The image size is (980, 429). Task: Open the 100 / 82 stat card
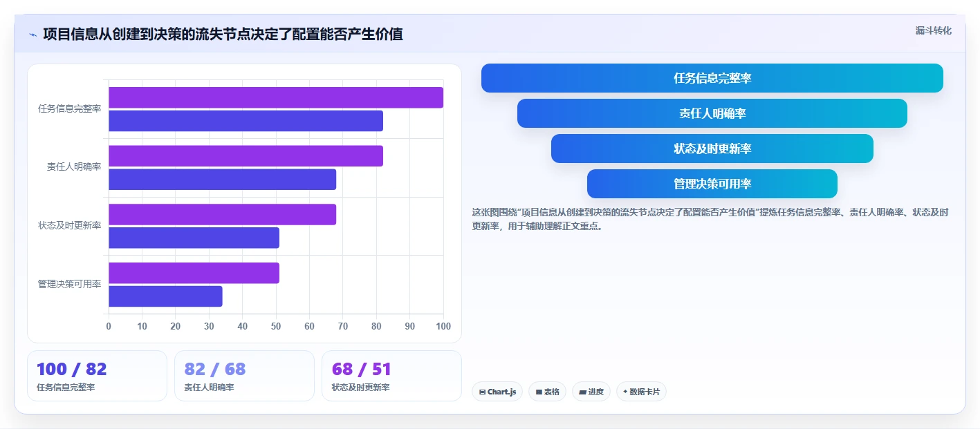tap(97, 376)
